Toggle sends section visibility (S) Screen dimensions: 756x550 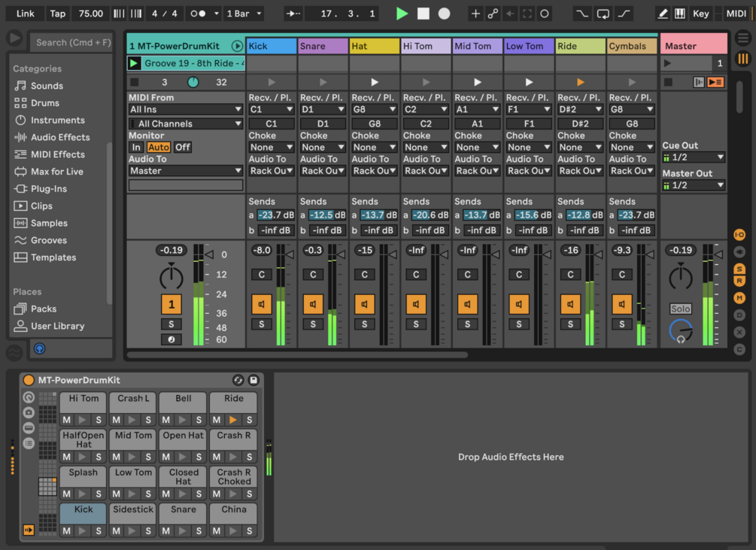[739, 269]
